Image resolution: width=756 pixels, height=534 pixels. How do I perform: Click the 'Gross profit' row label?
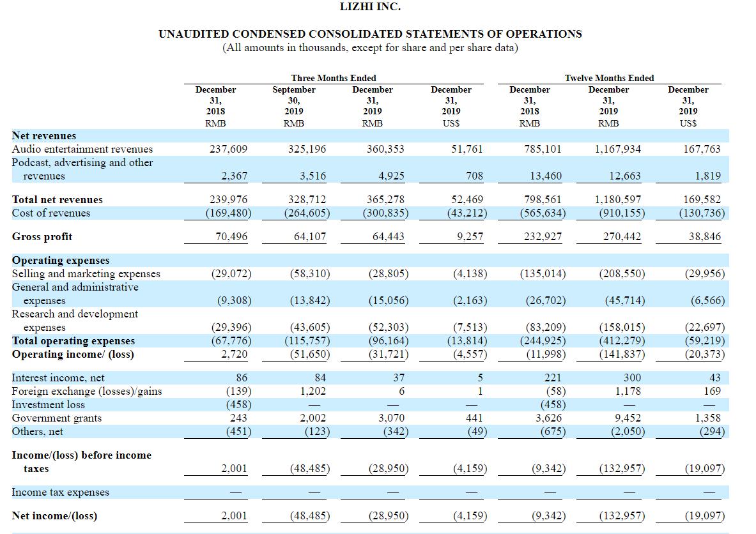pos(42,236)
